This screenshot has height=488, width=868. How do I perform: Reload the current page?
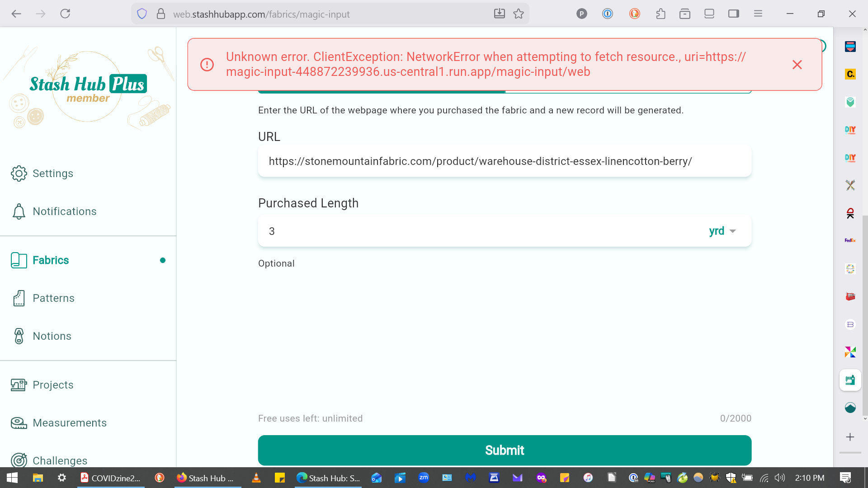click(65, 14)
